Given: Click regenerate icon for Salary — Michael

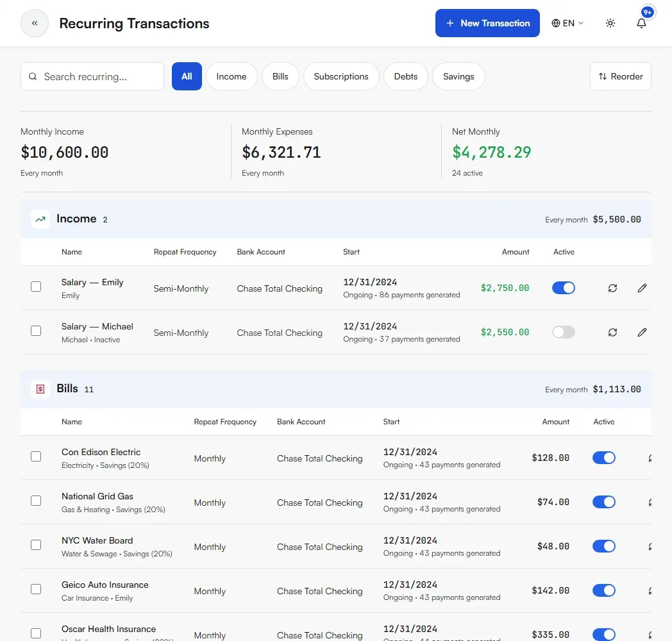Looking at the screenshot, I should [612, 332].
